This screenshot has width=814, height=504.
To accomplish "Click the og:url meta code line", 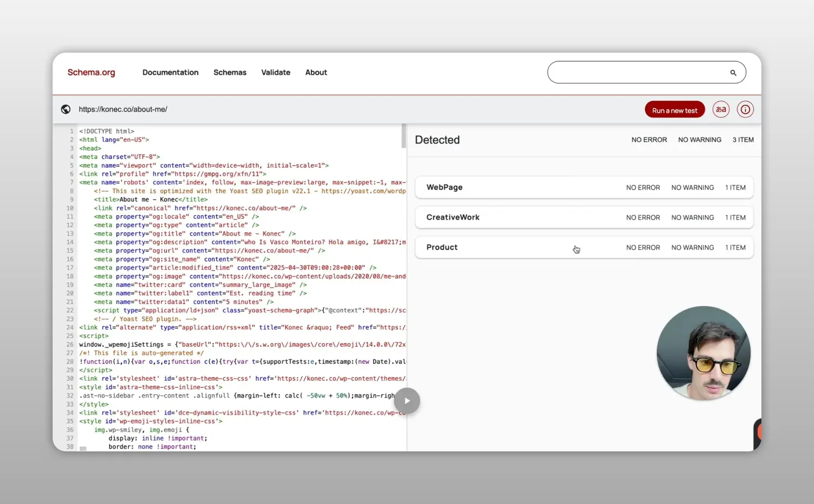I will click(x=210, y=251).
